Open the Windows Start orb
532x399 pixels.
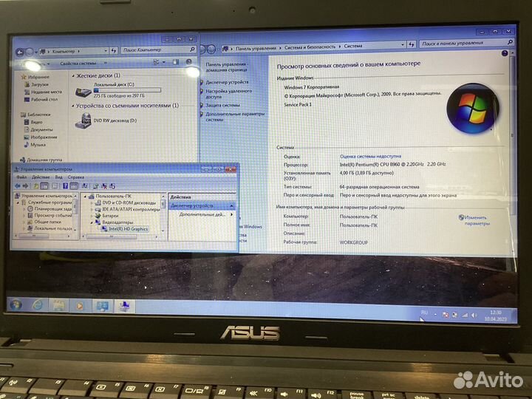pos(16,305)
